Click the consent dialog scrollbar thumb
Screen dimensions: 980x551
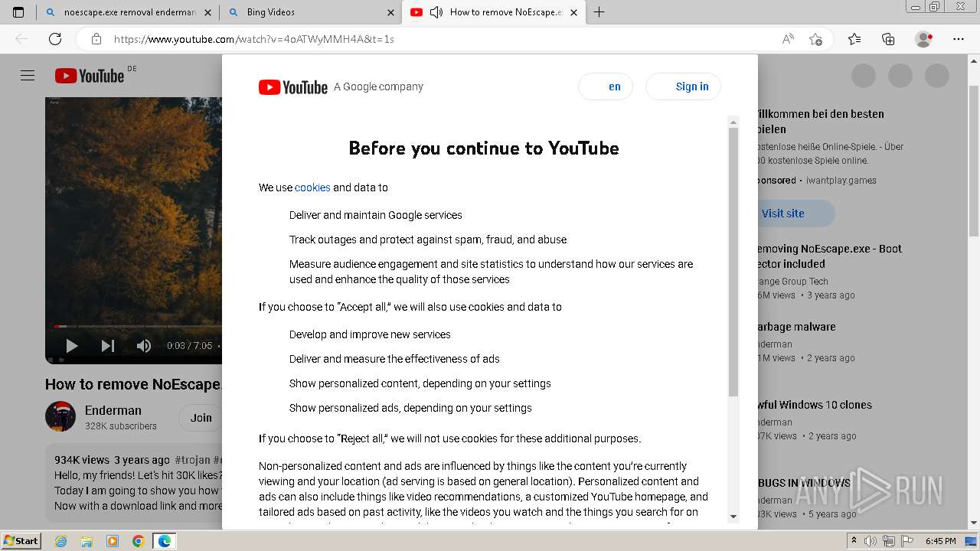[x=733, y=260]
